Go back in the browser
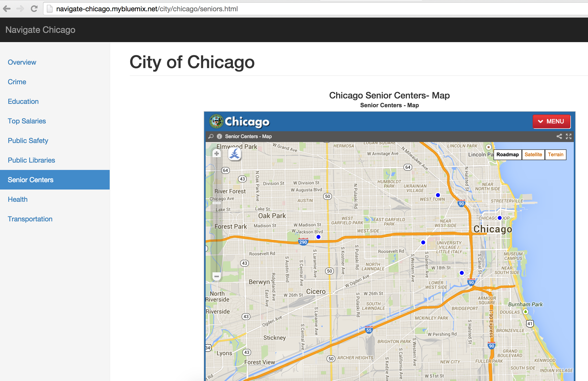 point(7,9)
